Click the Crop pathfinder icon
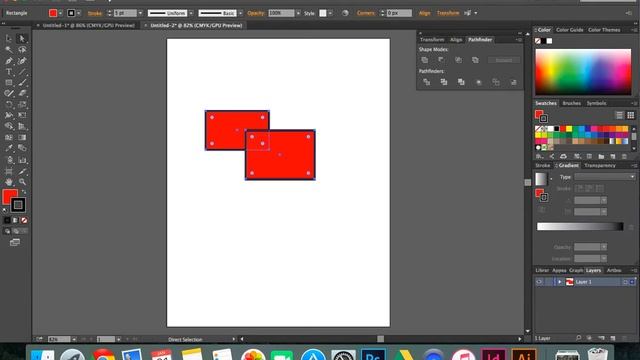Viewport: 640px width, 360px height. 478,82
